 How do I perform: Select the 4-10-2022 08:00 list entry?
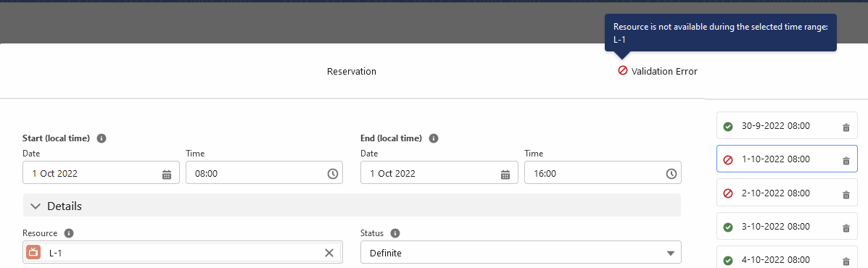[787, 259]
